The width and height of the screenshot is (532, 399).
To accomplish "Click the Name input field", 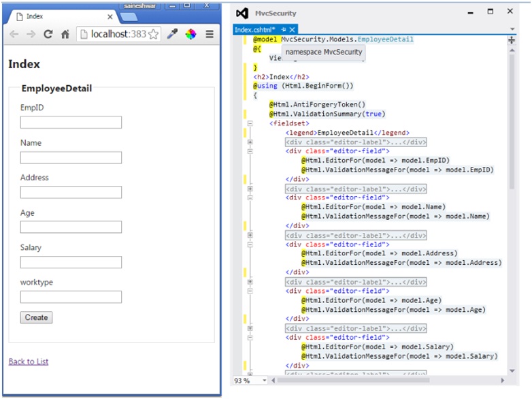I will click(x=71, y=157).
